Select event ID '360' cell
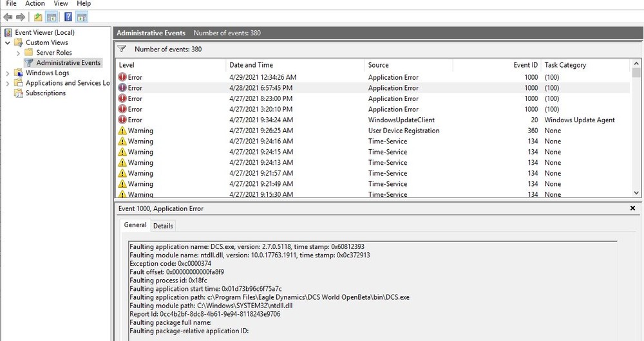Viewport: 644px width, 341px height. (533, 131)
